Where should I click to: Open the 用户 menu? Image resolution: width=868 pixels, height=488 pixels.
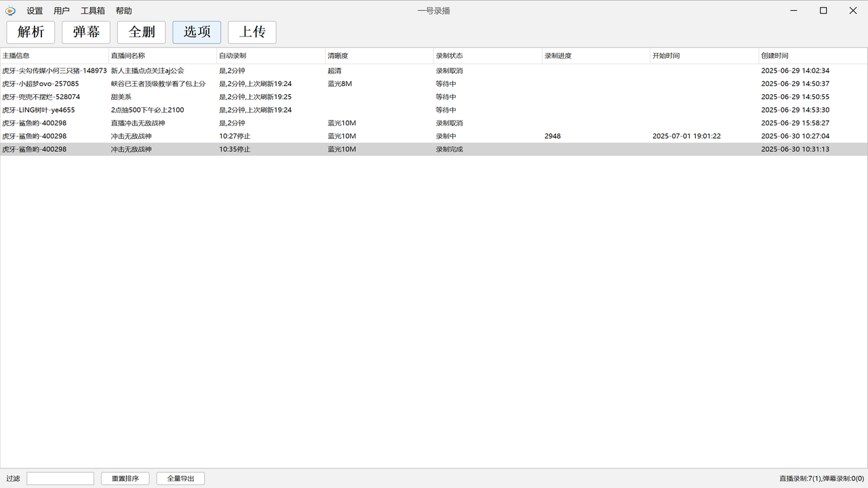[x=62, y=11]
